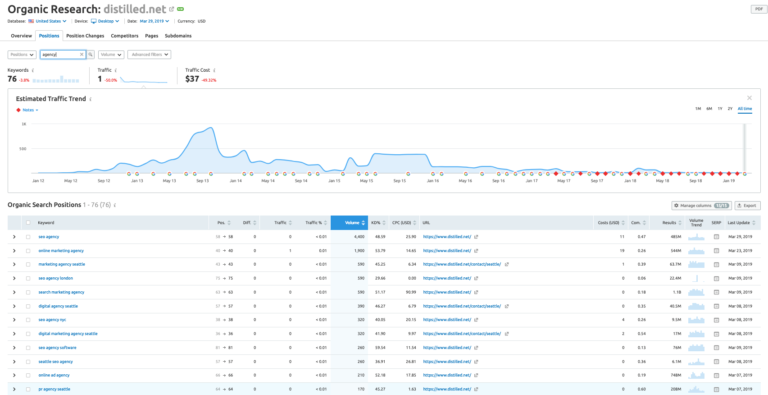Image resolution: width=768 pixels, height=395 pixels.
Task: Set chart range to 2Y
Action: point(730,109)
